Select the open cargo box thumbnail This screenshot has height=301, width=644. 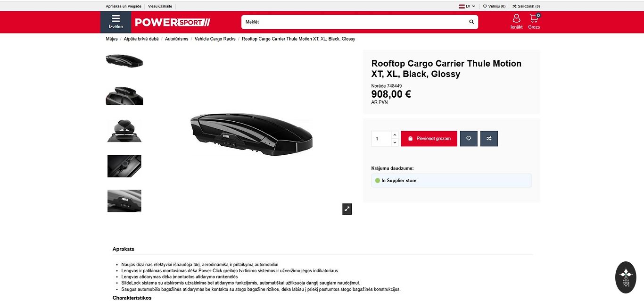124,130
